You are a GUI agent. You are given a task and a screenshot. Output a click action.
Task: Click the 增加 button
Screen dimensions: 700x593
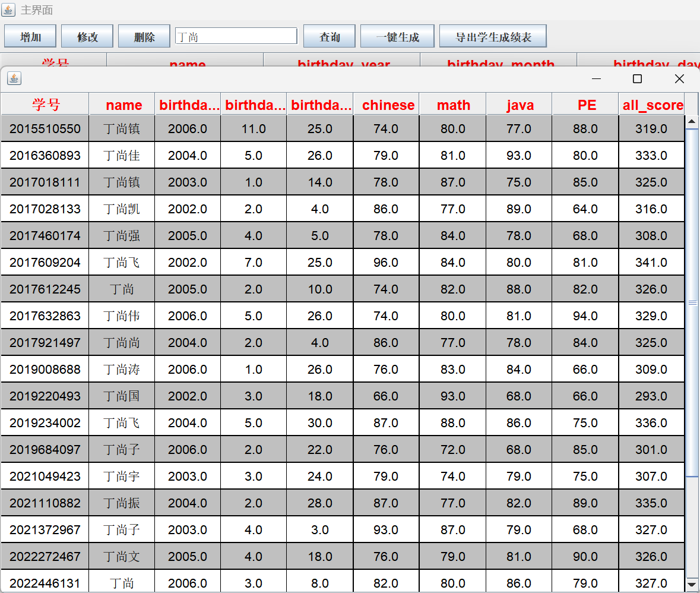pyautogui.click(x=30, y=37)
